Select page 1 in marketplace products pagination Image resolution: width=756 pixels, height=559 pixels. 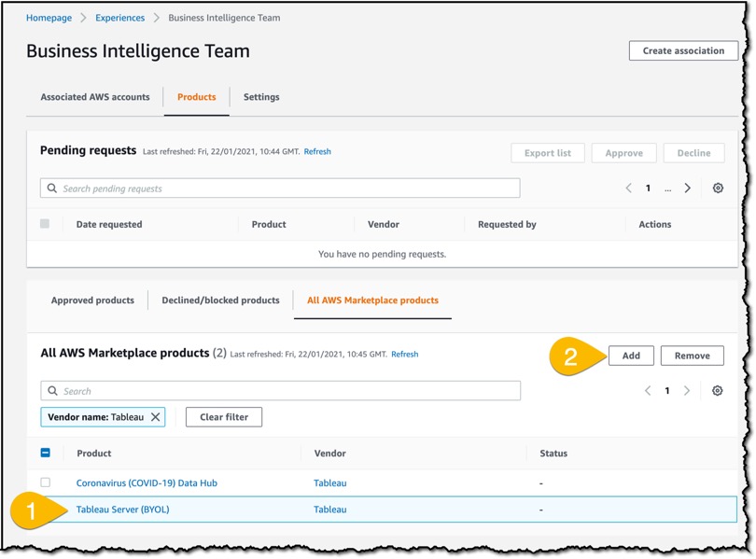(x=667, y=391)
